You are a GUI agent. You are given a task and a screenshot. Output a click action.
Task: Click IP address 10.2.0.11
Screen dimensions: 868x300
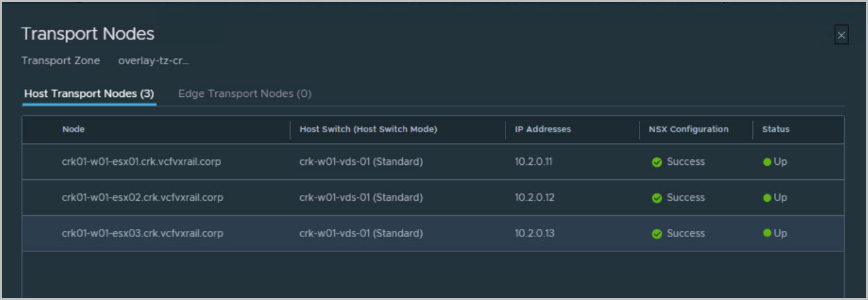534,162
